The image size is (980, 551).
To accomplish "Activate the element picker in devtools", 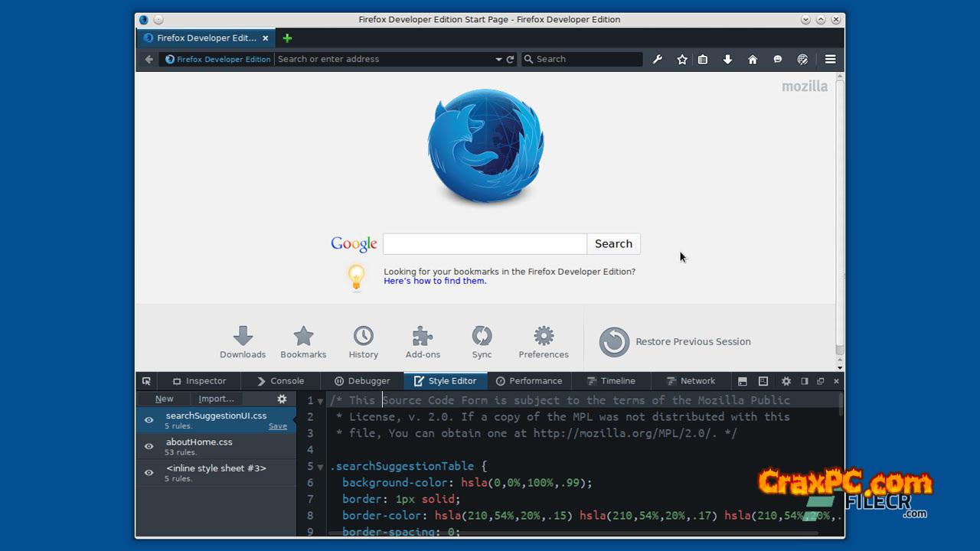I will tap(146, 381).
